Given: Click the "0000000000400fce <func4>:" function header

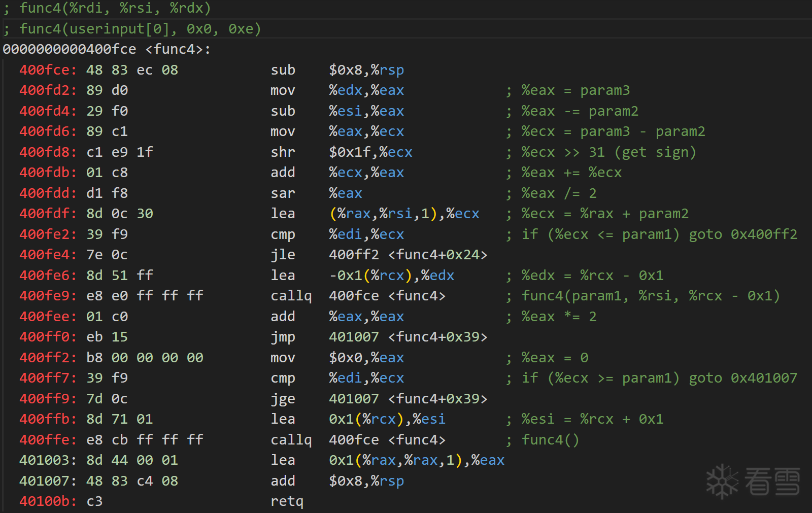Looking at the screenshot, I should pos(107,49).
